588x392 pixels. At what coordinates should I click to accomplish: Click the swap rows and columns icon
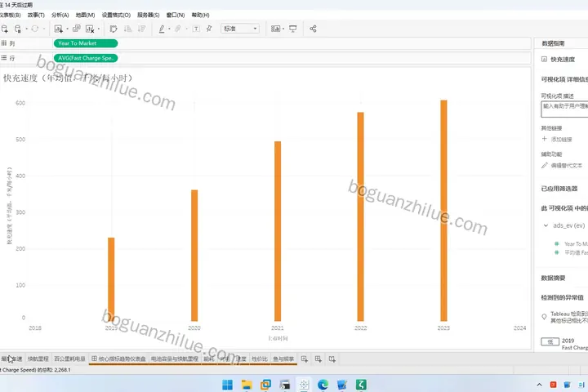click(114, 29)
